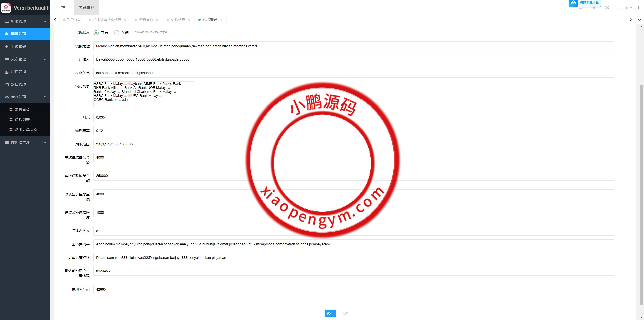Open 短信管理 in the sidebar
The image size is (644, 320).
(x=18, y=84)
